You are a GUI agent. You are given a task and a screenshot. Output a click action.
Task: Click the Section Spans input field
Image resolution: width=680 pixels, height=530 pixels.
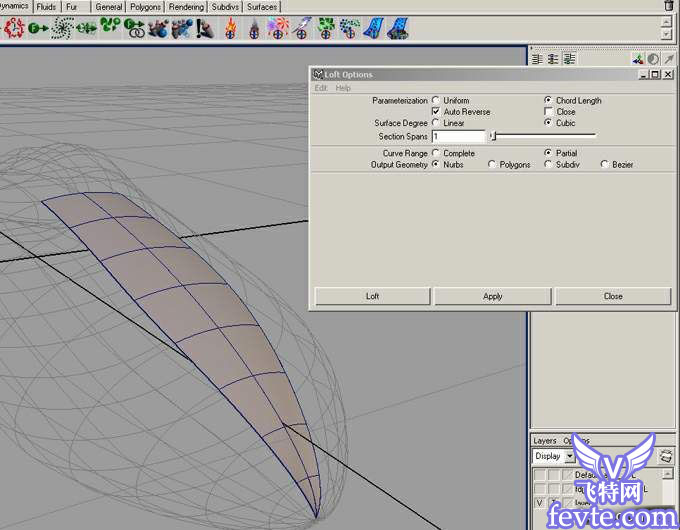click(x=459, y=136)
